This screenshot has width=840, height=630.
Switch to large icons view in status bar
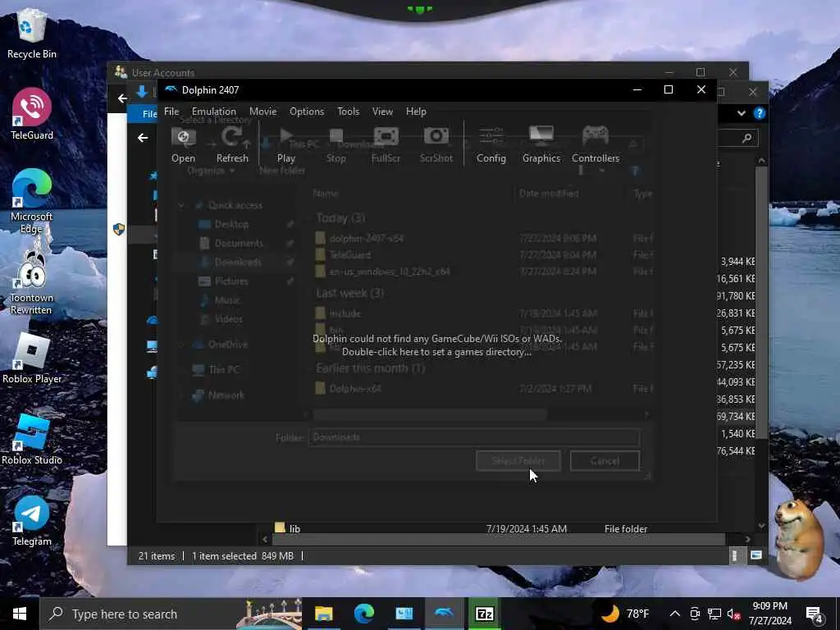coord(756,555)
